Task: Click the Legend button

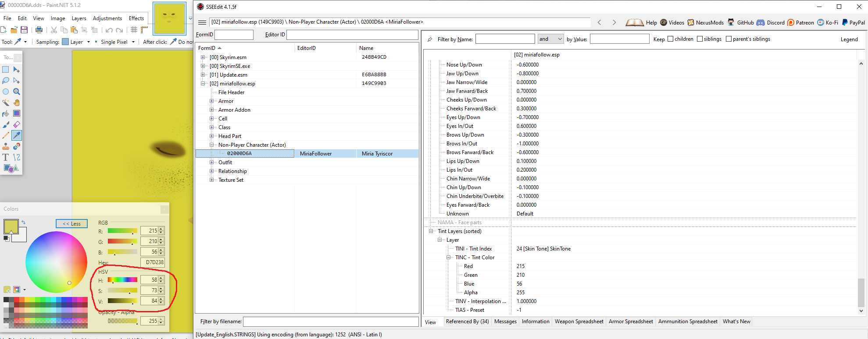Action: click(x=849, y=39)
